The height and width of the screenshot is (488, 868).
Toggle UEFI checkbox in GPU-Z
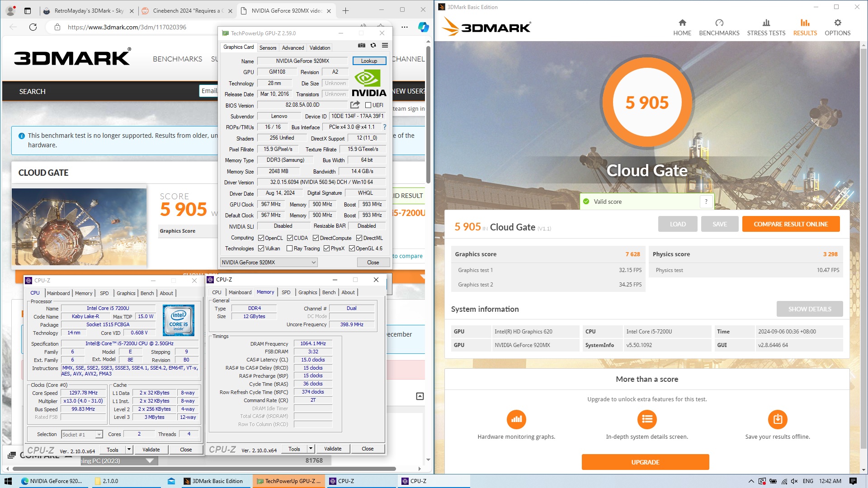point(368,105)
